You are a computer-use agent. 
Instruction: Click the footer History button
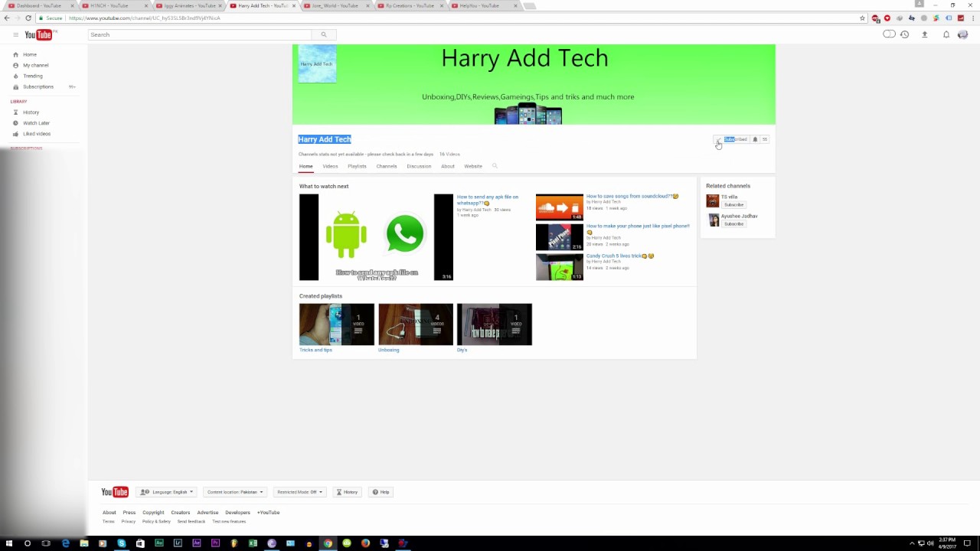pos(347,492)
